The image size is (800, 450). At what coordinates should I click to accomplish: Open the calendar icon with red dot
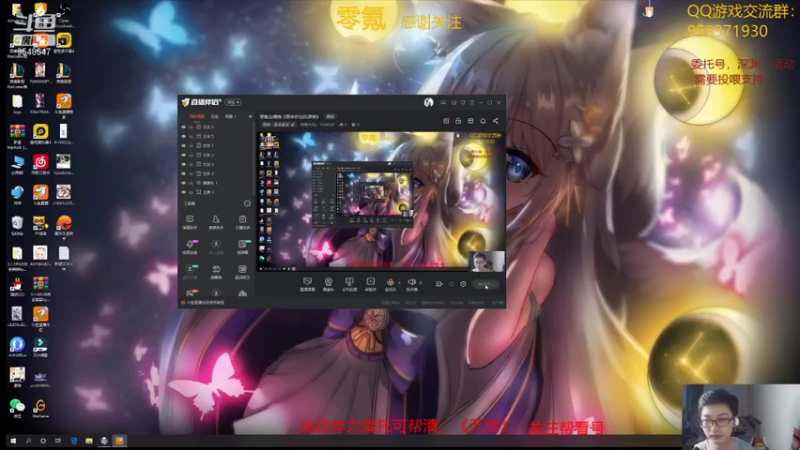click(x=446, y=121)
